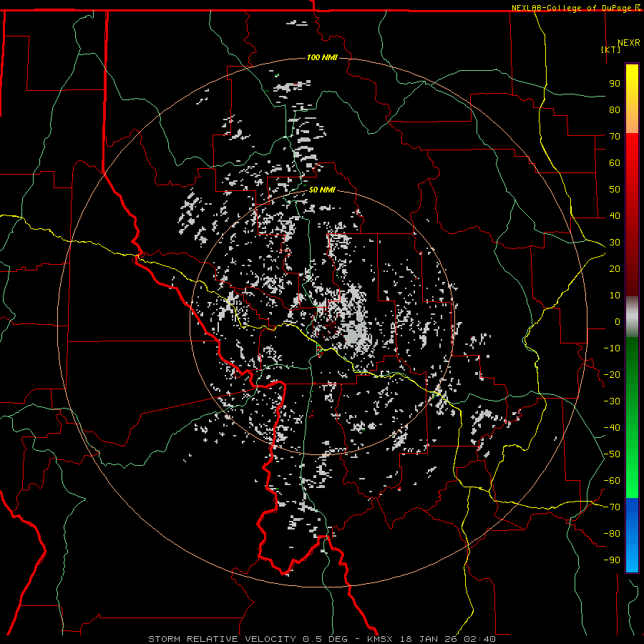Click the -90 value on the velocity scale
644x644 pixels.
click(x=612, y=560)
